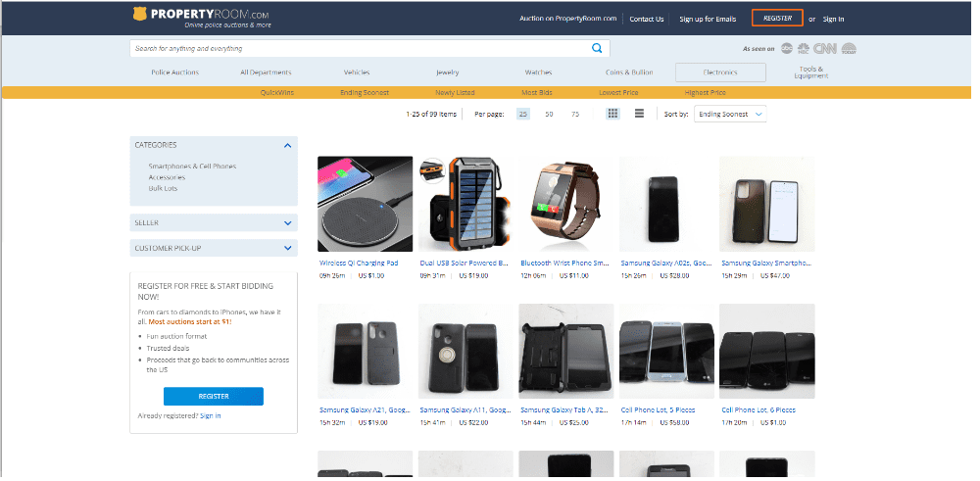Image resolution: width=980 pixels, height=481 pixels.
Task: Open Cell Phone Lot, 5 Pieces thumbnail
Action: click(666, 351)
